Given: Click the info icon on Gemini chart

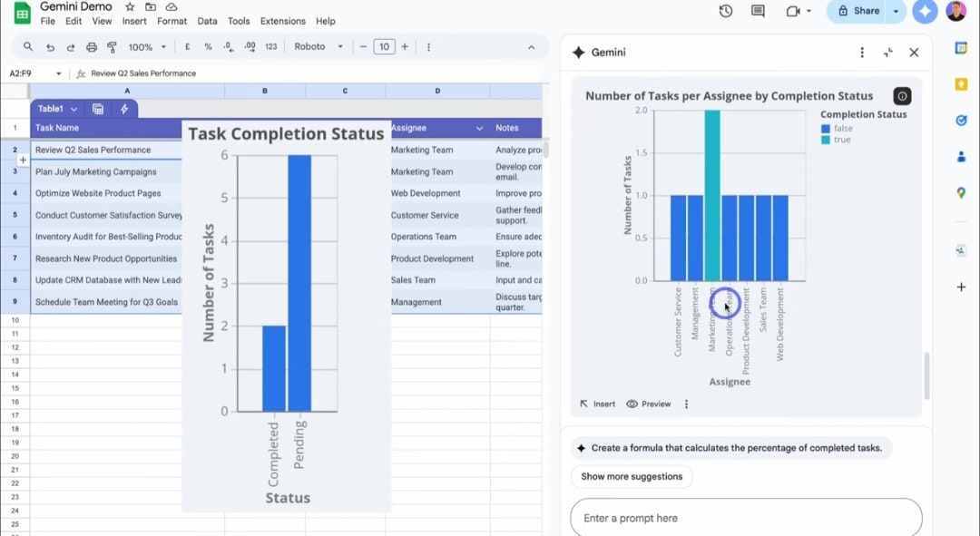Looking at the screenshot, I should click(902, 96).
